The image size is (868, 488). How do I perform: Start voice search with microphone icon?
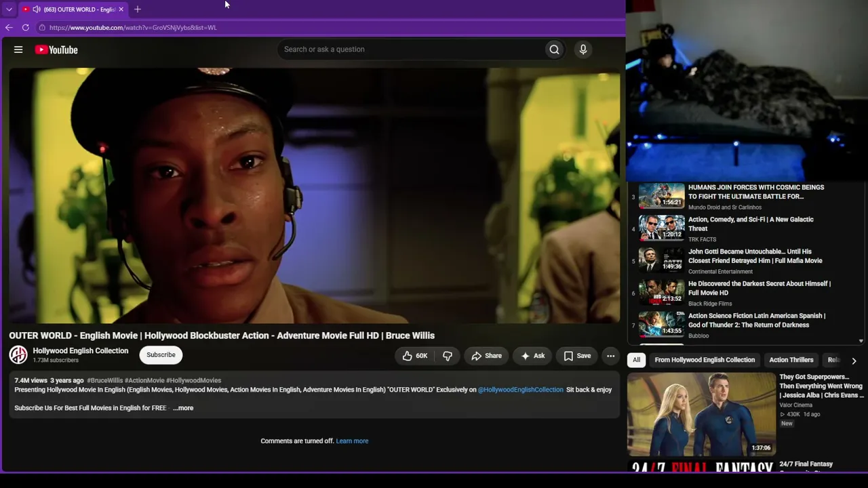(583, 49)
